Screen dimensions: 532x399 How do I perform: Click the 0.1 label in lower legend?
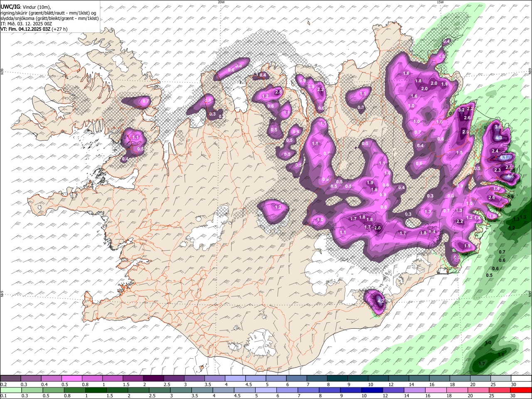(3, 396)
